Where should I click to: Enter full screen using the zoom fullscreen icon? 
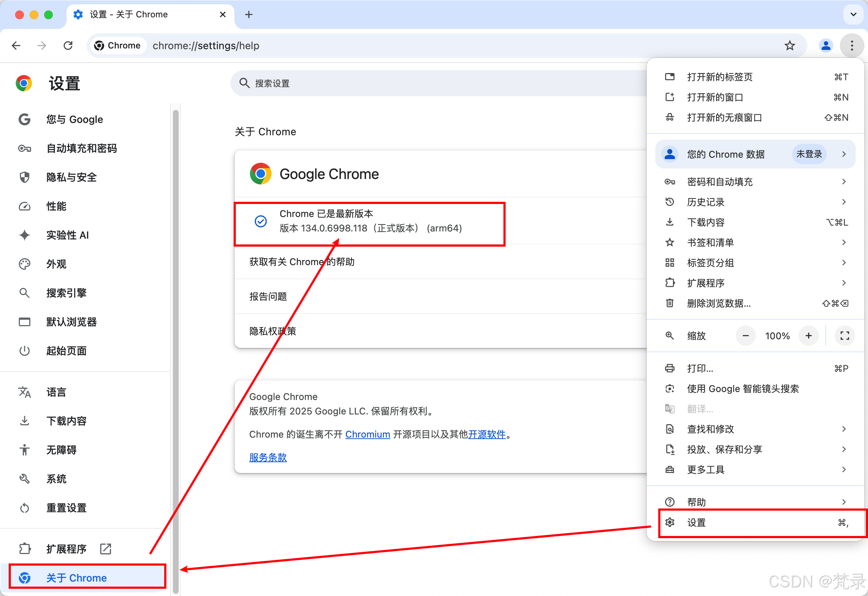pyautogui.click(x=844, y=335)
